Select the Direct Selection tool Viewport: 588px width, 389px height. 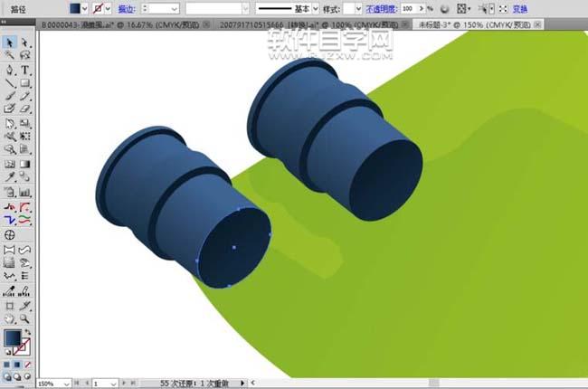coord(24,43)
